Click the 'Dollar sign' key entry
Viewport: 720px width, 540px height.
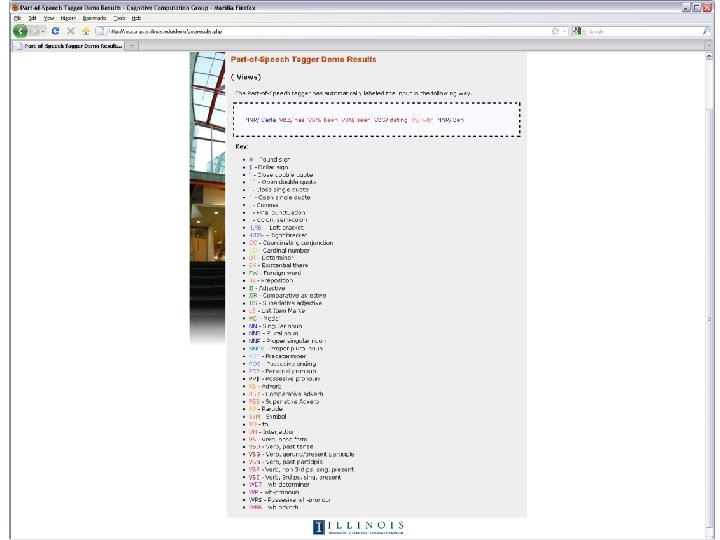pyautogui.click(x=269, y=167)
